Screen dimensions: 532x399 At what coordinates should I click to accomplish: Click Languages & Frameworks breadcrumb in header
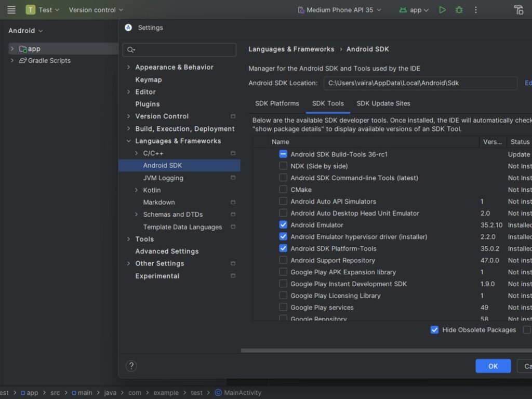pyautogui.click(x=291, y=49)
